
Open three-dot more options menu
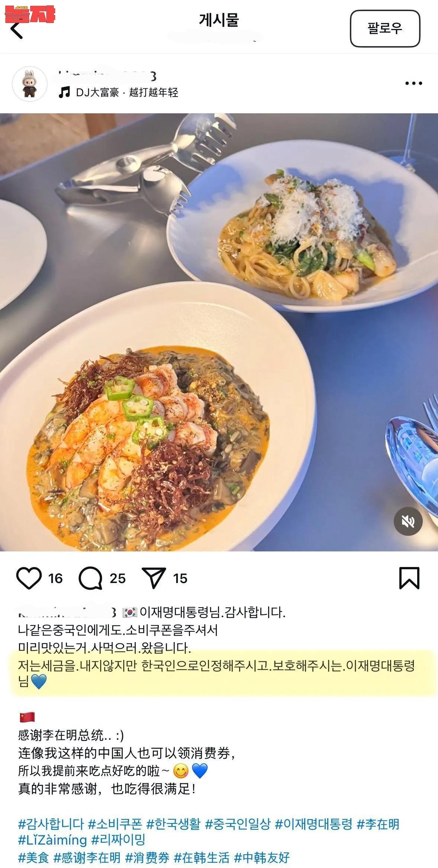413,83
